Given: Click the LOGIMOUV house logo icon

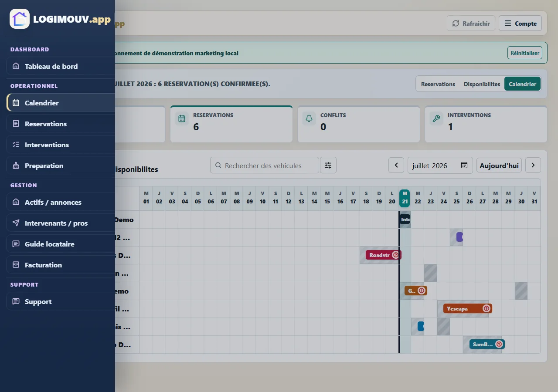Looking at the screenshot, I should [20, 19].
